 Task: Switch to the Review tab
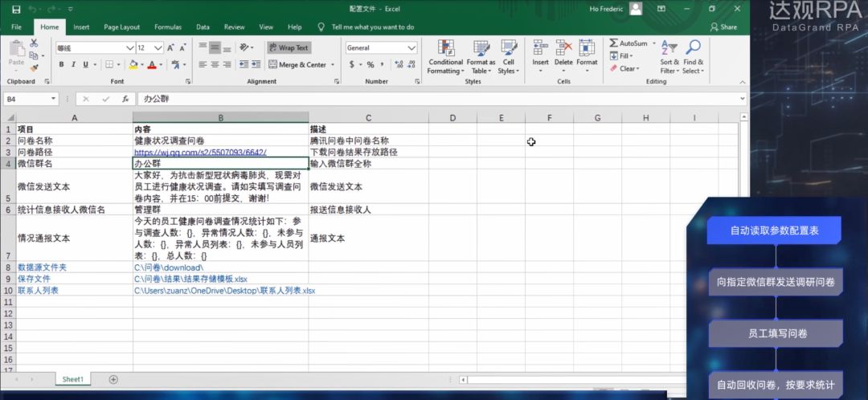(x=234, y=27)
